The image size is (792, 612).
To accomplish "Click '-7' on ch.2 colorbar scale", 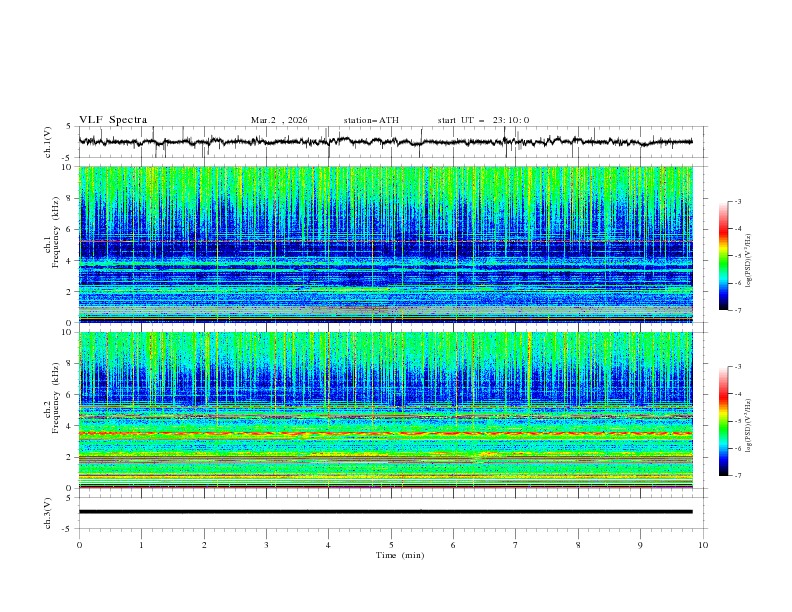I will coord(737,475).
